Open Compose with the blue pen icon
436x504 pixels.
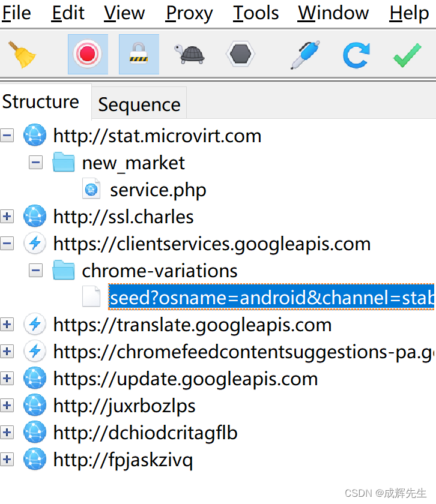coord(305,55)
